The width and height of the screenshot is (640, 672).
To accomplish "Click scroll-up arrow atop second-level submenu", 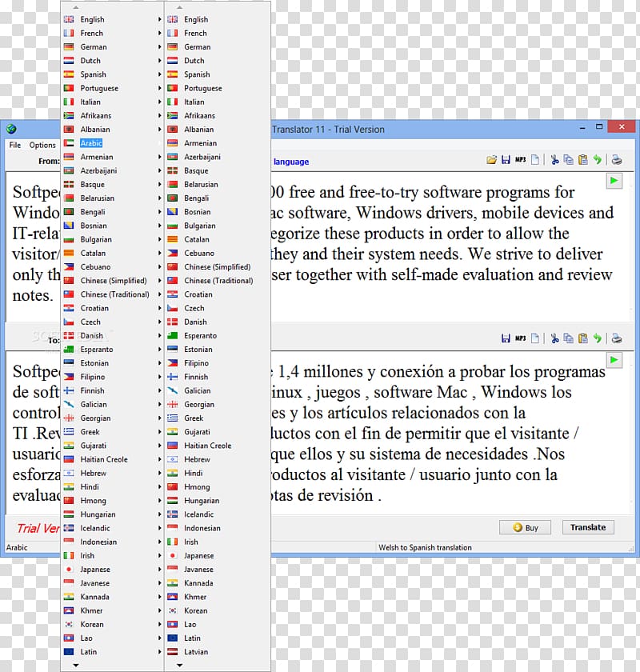I will 180,7.
